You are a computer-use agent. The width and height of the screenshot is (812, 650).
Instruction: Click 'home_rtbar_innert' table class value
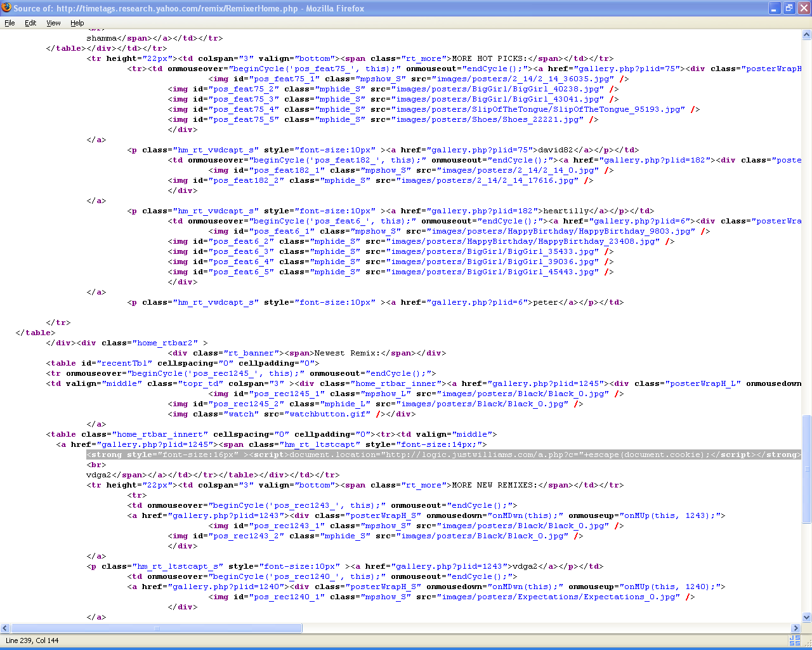tap(160, 434)
